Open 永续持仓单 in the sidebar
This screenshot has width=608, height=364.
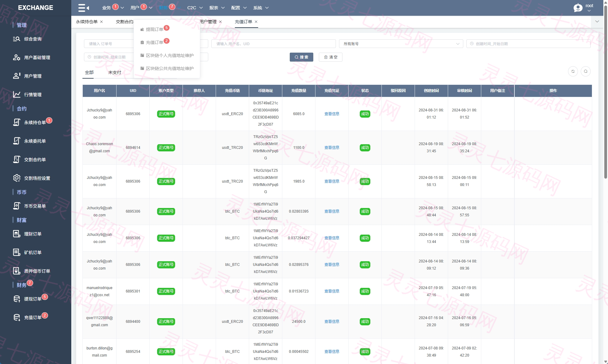tap(36, 123)
